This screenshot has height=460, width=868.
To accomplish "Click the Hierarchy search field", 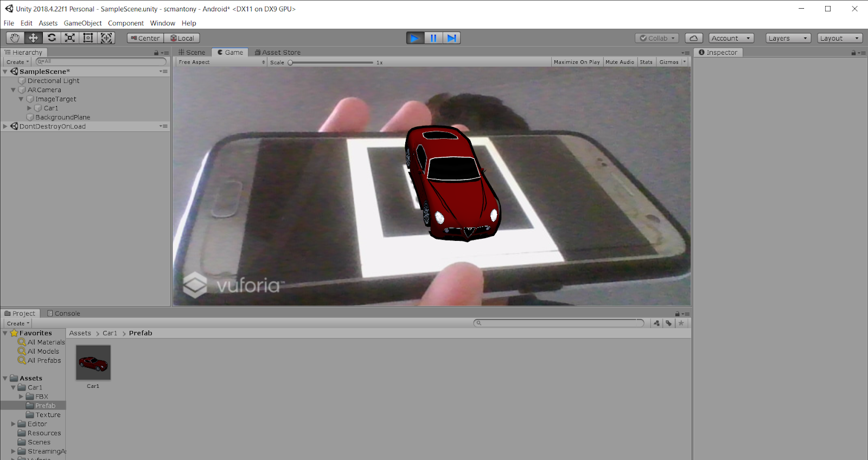I will click(x=101, y=62).
